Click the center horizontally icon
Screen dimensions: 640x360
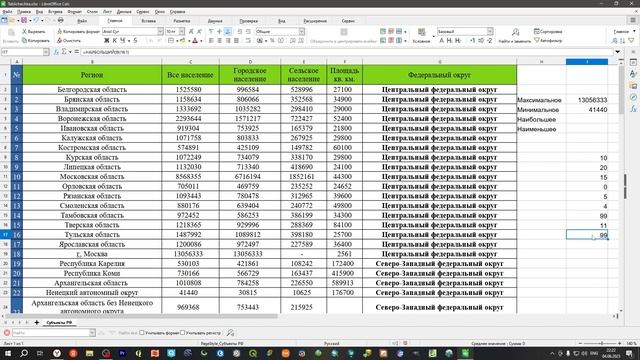220,40
